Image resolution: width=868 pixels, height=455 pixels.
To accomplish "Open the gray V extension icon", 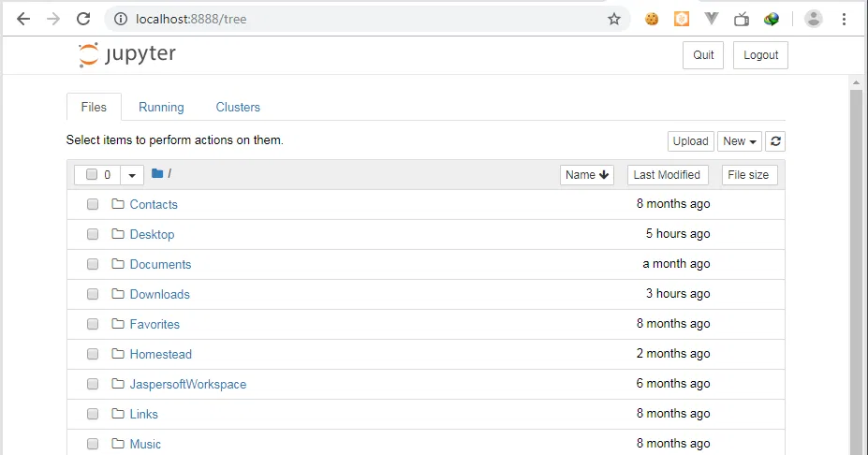I will 712,19.
